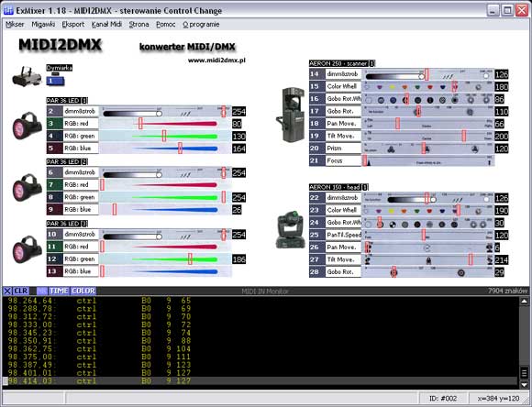The height and width of the screenshot is (407, 532).
Task: Click 'RGB: red' label on channel 7
Action: pos(81,185)
